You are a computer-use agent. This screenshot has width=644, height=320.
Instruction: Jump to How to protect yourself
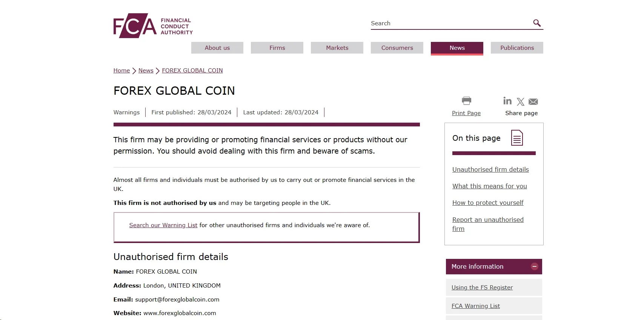pos(488,203)
